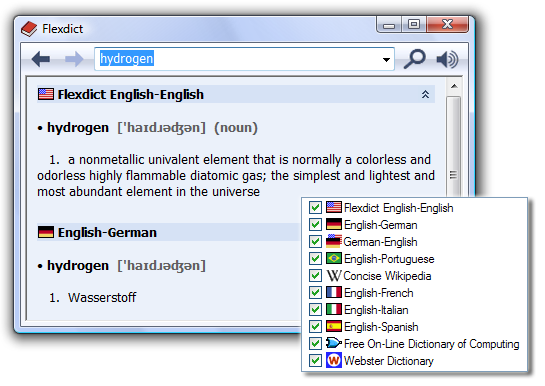The width and height of the screenshot is (545, 386).
Task: Minimize the Flexdict window
Action: pos(389,25)
